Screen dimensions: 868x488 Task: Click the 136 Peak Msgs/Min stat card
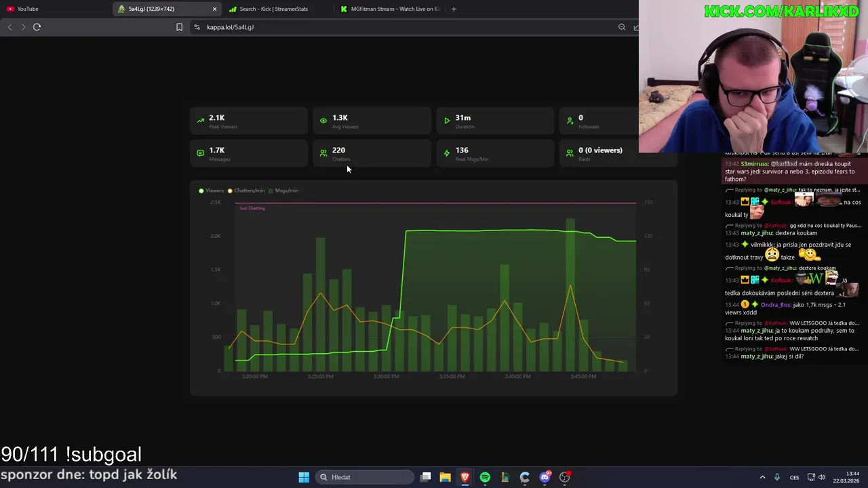coord(495,154)
